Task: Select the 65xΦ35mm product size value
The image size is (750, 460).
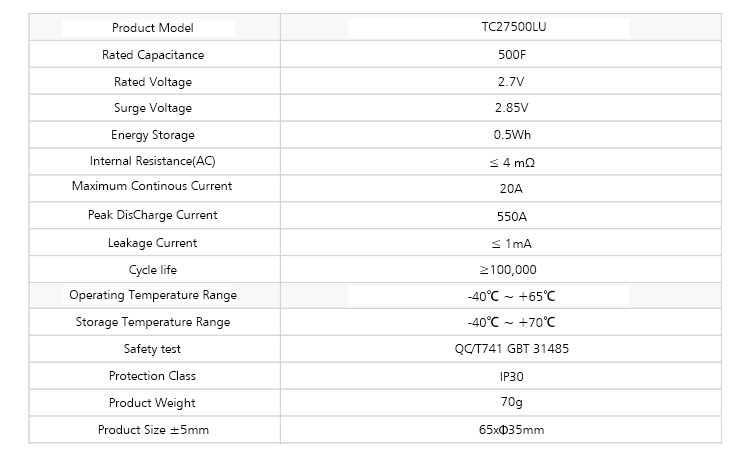Action: [x=509, y=430]
